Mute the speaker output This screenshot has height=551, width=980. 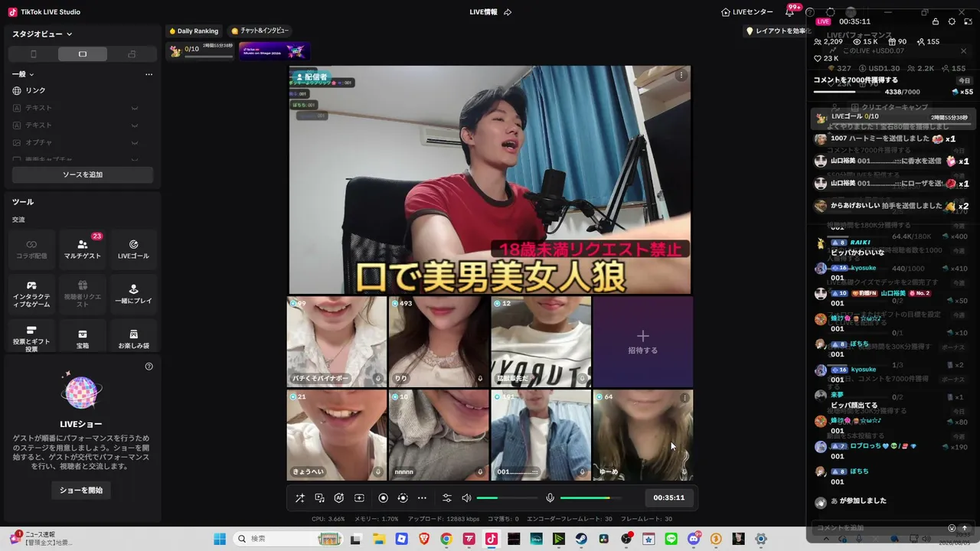[x=466, y=498]
